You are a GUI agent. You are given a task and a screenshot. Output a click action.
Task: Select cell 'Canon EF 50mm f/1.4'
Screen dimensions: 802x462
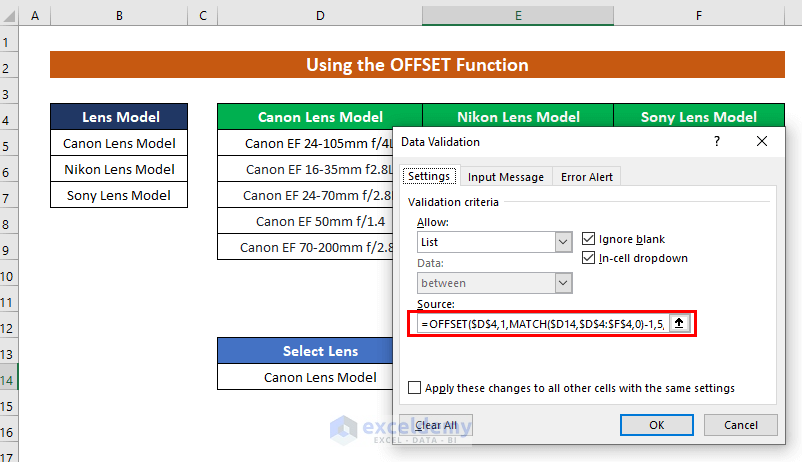coord(305,222)
